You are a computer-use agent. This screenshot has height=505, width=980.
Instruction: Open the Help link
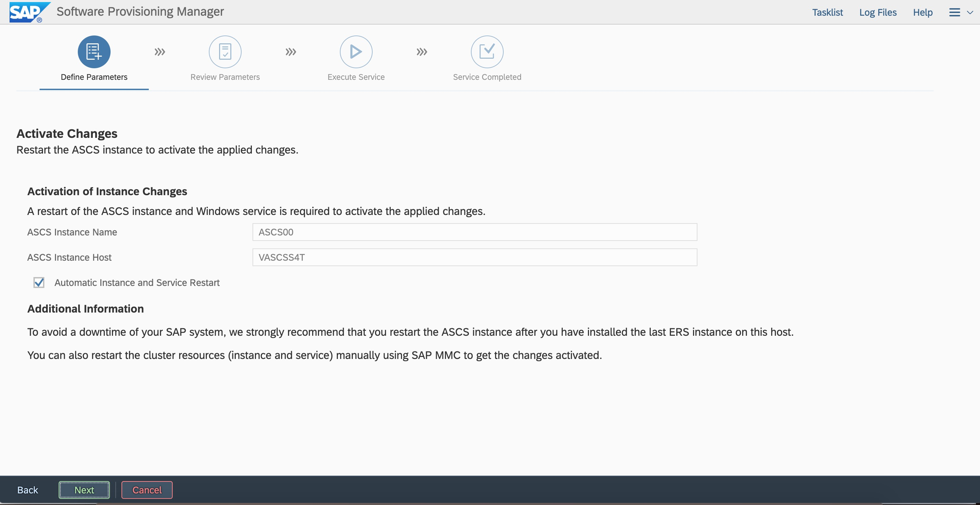click(923, 13)
